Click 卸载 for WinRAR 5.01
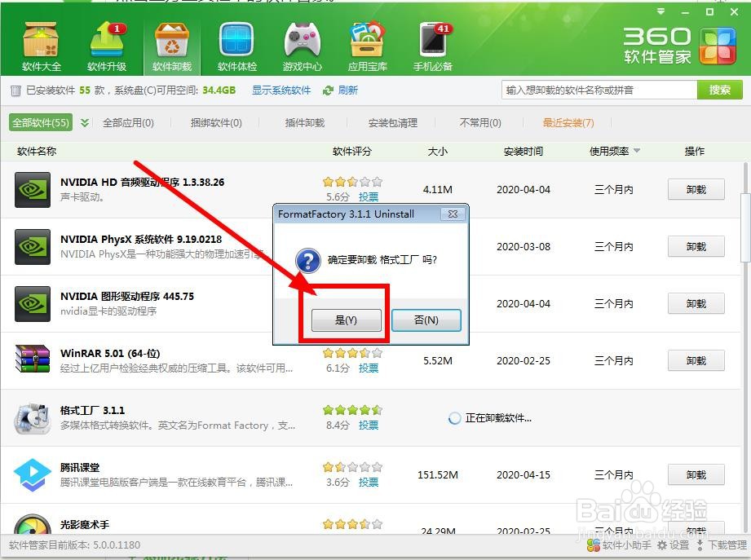Image resolution: width=751 pixels, height=560 pixels. [696, 360]
